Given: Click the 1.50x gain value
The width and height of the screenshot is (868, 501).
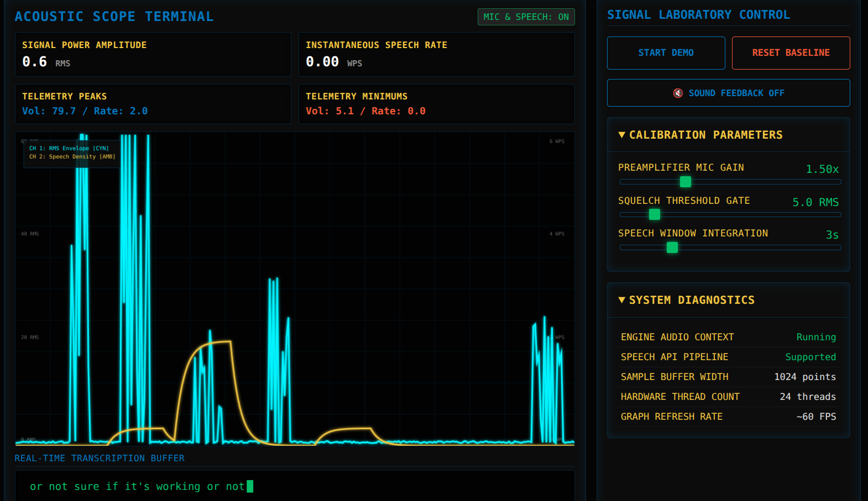Looking at the screenshot, I should [822, 169].
